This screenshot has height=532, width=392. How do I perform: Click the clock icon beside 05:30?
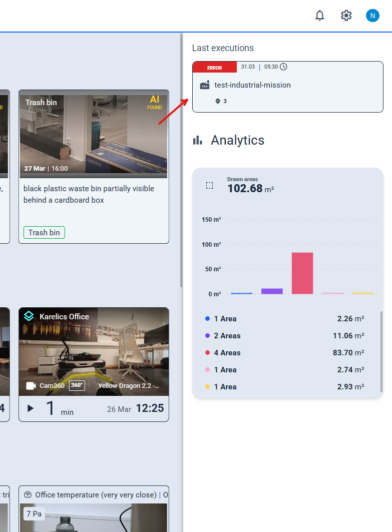(283, 67)
